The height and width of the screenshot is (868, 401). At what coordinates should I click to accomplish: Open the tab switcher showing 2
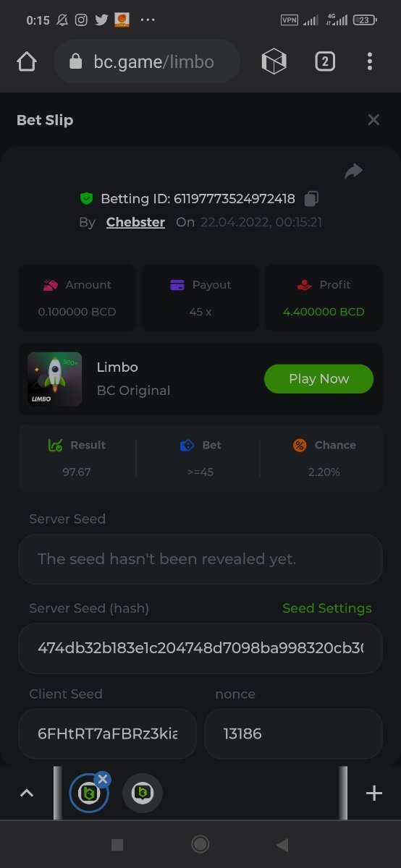(325, 61)
